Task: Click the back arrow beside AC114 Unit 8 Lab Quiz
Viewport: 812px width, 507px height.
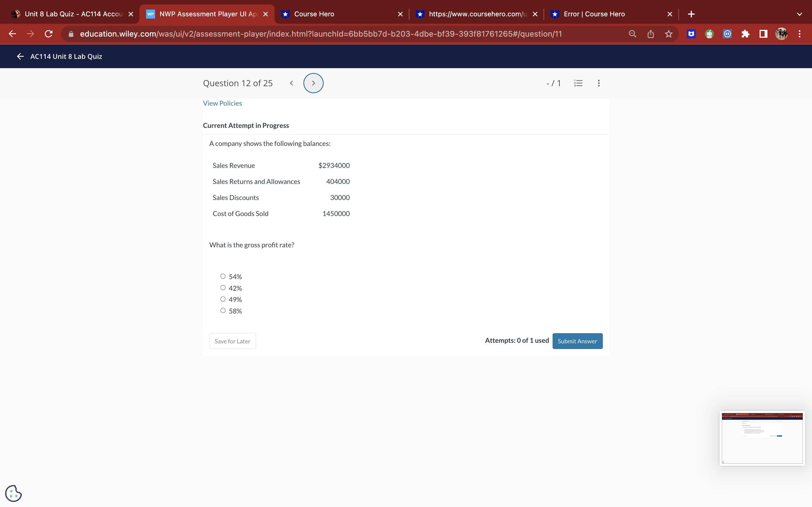Action: pos(20,56)
